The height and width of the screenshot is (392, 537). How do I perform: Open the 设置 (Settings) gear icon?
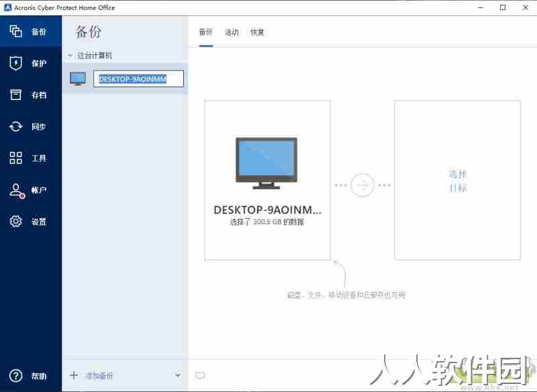(x=15, y=221)
